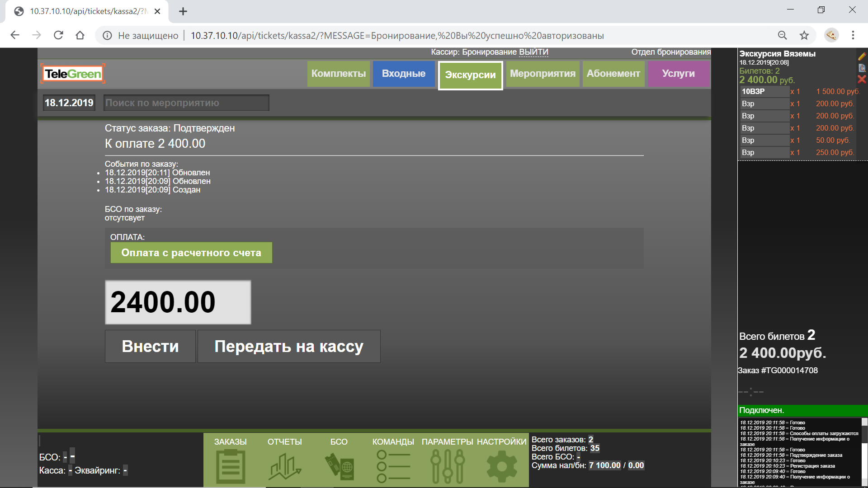Select the Услуги tab
Image resolution: width=868 pixels, height=488 pixels.
678,74
